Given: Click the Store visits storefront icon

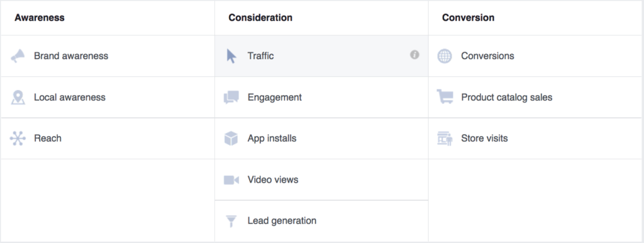Looking at the screenshot, I should click(x=445, y=138).
